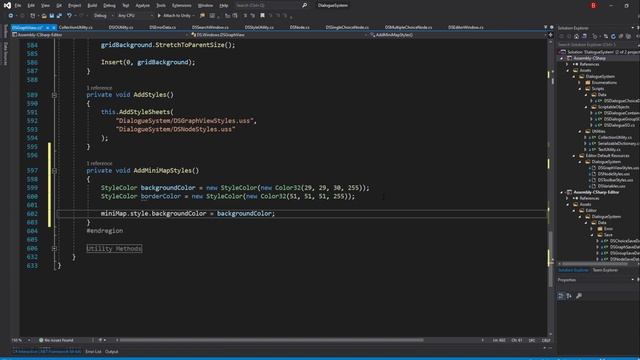Image resolution: width=640 pixels, height=360 pixels.
Task: Collapse the AddStyles method outline
Action: 54,95
